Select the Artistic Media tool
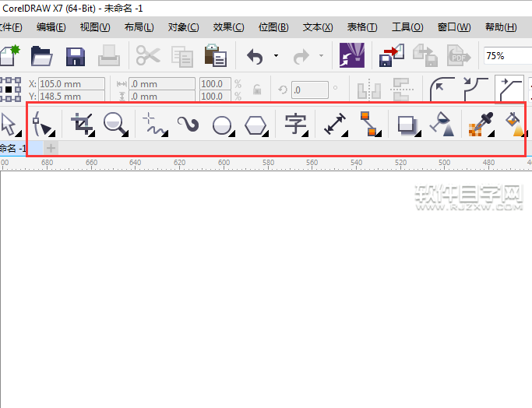 tap(188, 124)
